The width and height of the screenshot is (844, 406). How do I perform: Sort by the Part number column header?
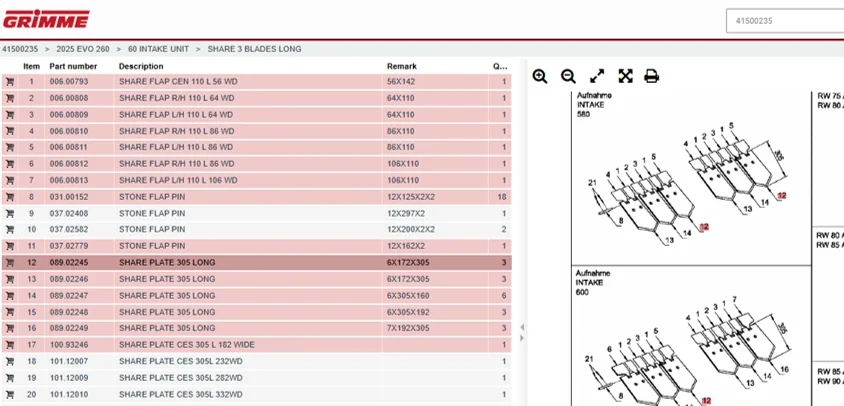click(73, 66)
